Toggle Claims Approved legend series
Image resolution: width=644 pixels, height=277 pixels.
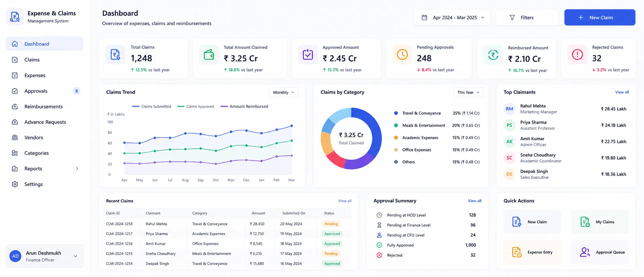click(x=195, y=106)
